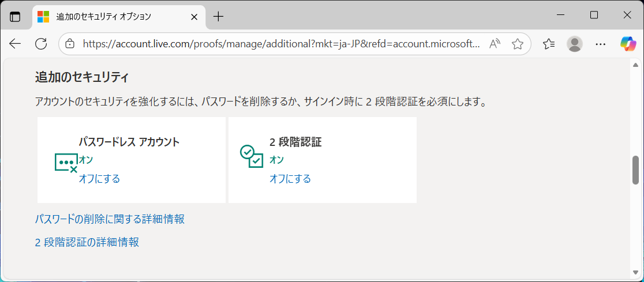Click the vertical scrollbar thumb
Screen dimensions: 644x282
635,170
